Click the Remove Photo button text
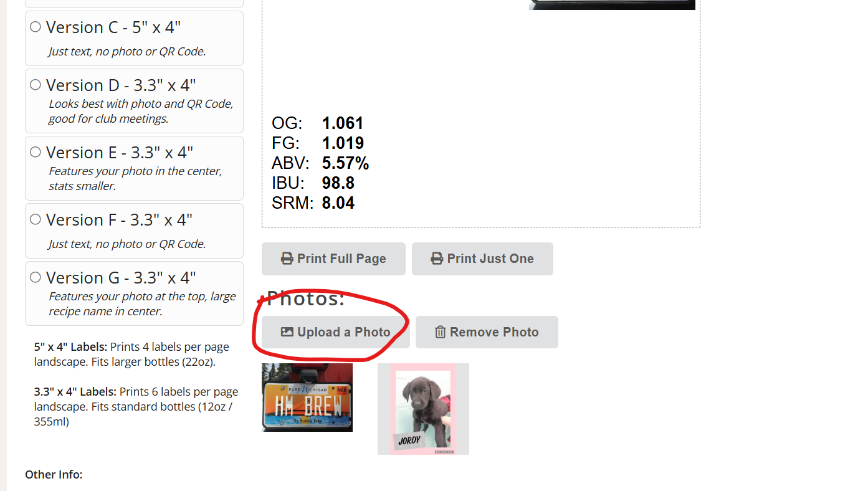 point(494,332)
